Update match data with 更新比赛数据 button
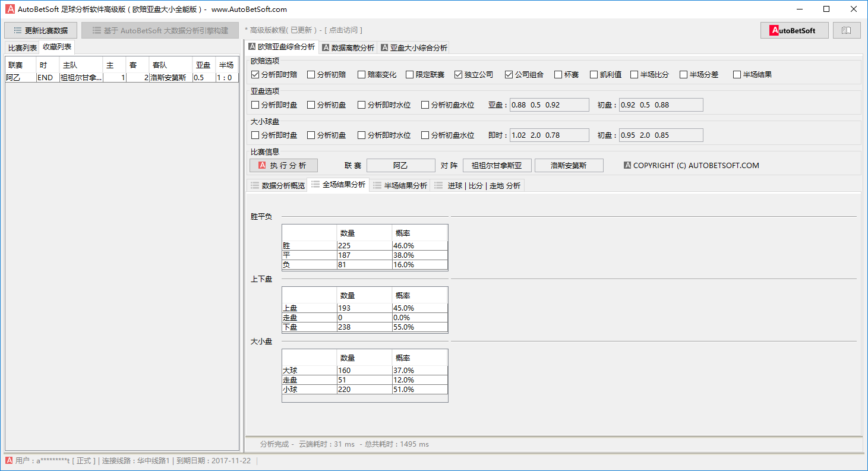 [x=41, y=30]
